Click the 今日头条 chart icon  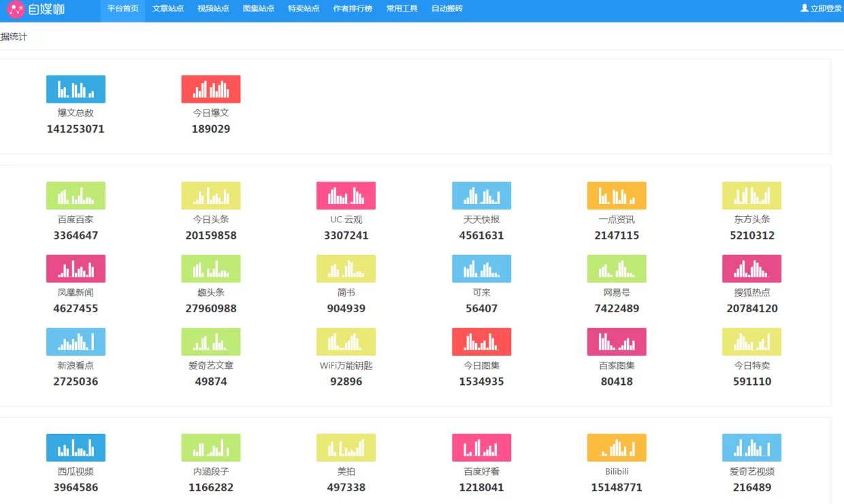[x=211, y=196]
